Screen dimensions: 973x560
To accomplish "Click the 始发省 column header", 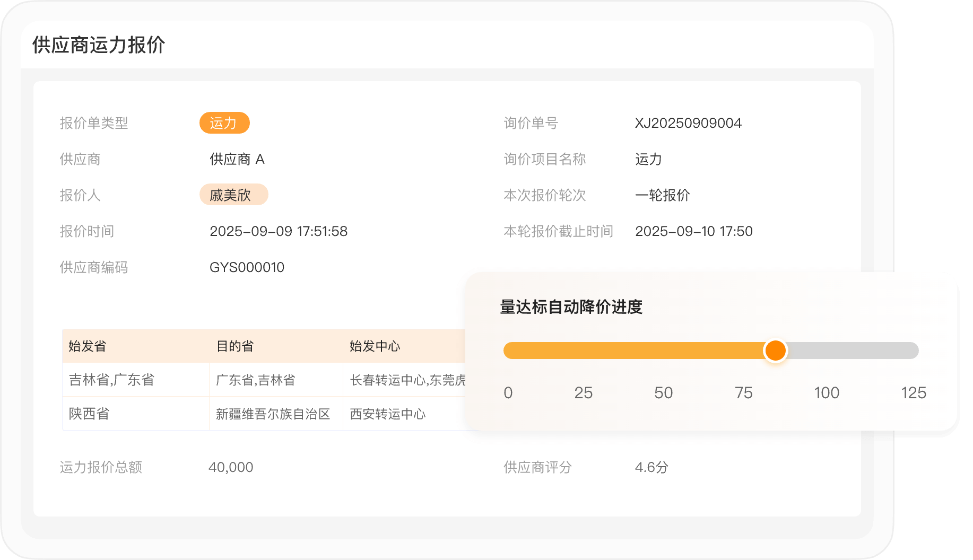I will point(88,346).
